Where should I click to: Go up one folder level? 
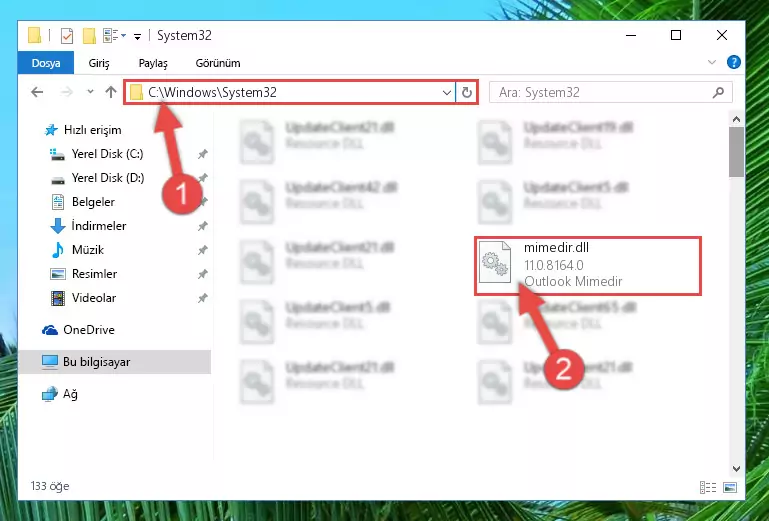pyautogui.click(x=111, y=92)
